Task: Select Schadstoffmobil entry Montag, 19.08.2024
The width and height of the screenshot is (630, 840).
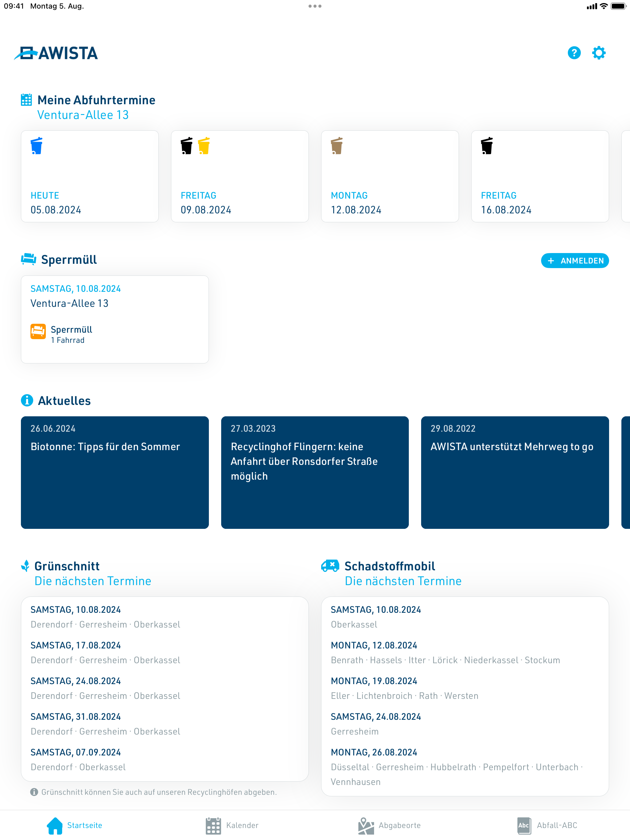Action: (465, 688)
